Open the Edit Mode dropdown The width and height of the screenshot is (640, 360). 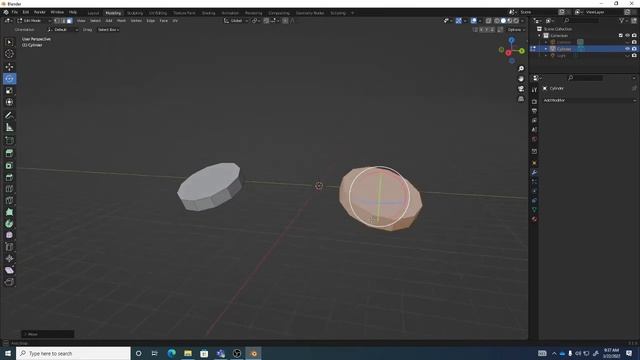34,20
